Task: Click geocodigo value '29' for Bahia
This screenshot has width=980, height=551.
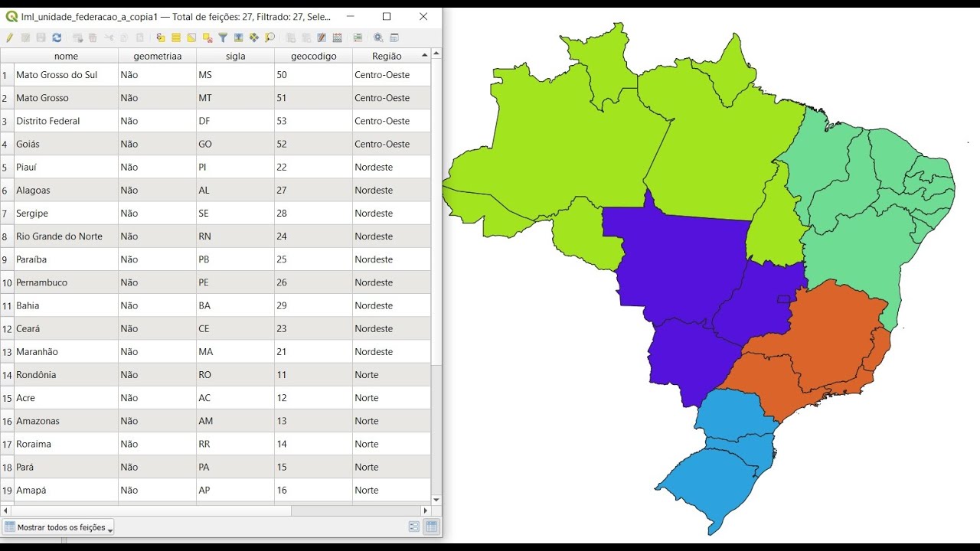Action: pyautogui.click(x=314, y=305)
